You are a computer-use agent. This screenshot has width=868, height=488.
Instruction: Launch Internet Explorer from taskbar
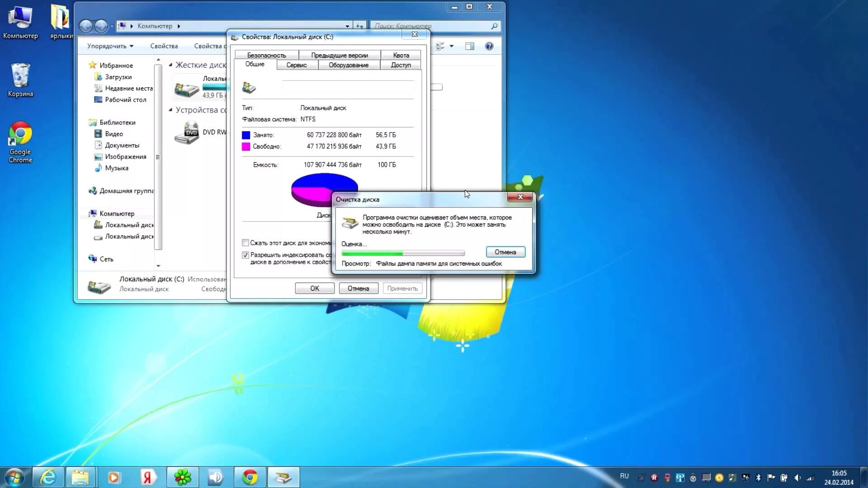click(48, 477)
